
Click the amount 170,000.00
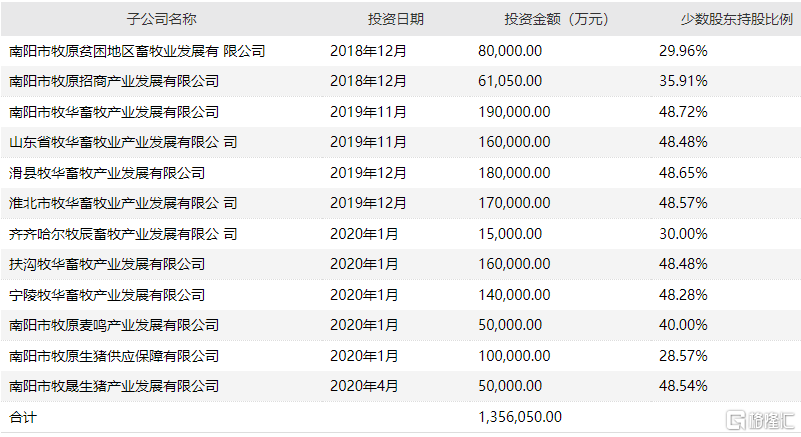pyautogui.click(x=514, y=203)
